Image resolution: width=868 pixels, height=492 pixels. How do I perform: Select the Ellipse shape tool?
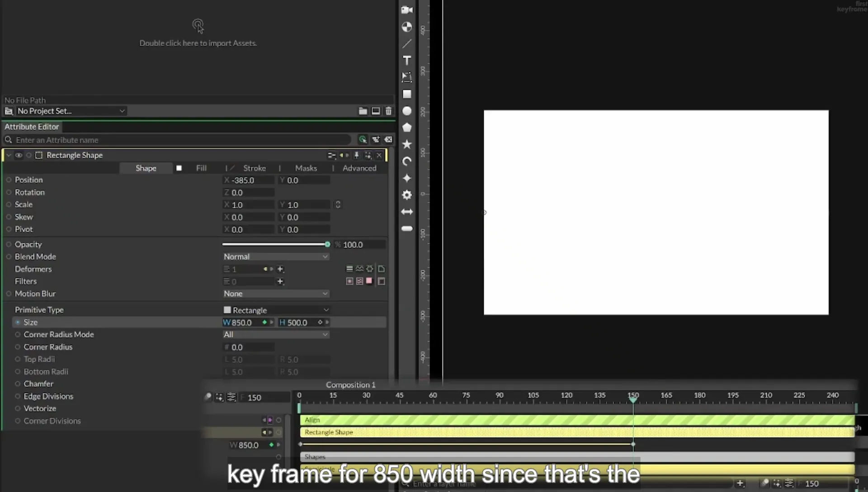(407, 111)
